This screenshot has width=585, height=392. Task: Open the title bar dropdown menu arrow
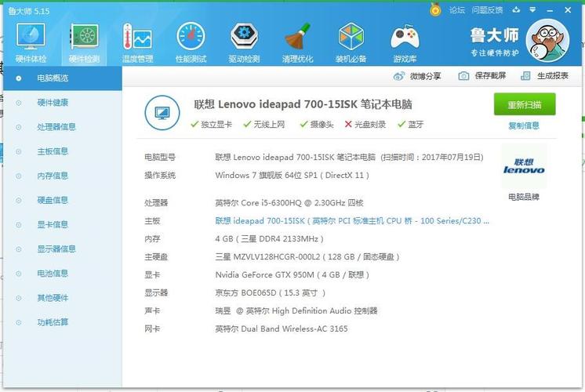point(532,9)
